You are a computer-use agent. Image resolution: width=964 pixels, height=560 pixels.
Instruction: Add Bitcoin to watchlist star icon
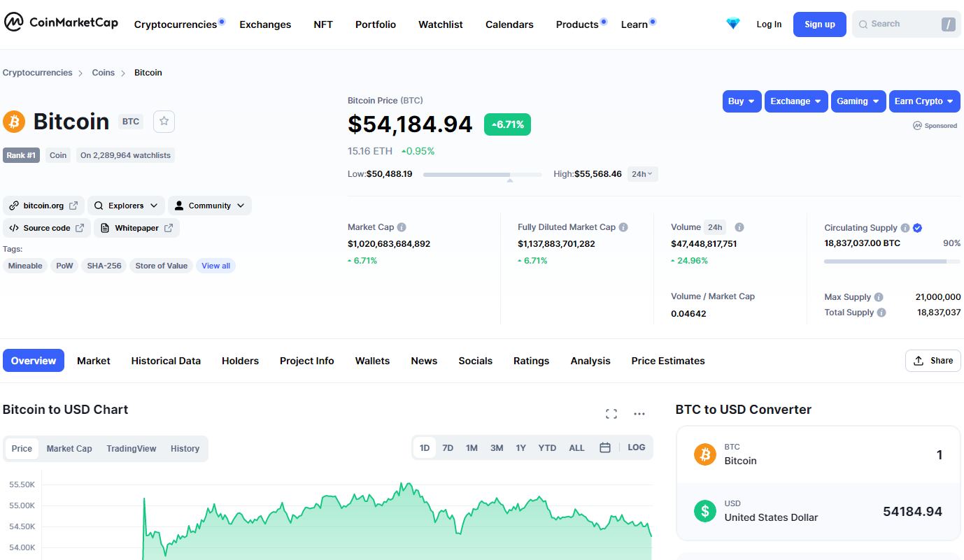[164, 121]
